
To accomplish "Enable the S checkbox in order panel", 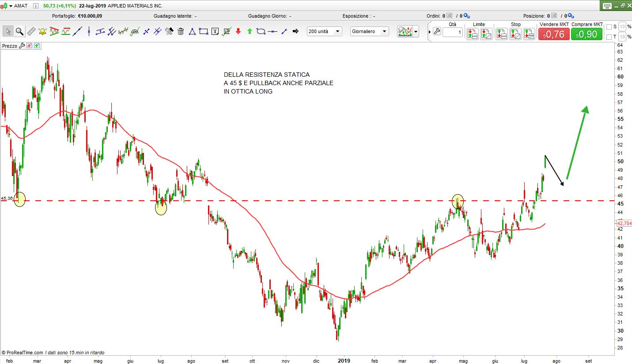I will click(x=609, y=27).
